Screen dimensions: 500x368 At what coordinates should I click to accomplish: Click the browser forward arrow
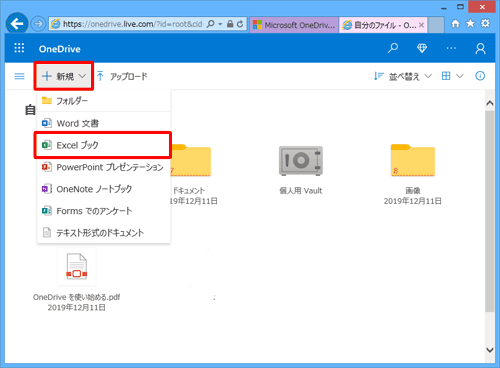38,24
